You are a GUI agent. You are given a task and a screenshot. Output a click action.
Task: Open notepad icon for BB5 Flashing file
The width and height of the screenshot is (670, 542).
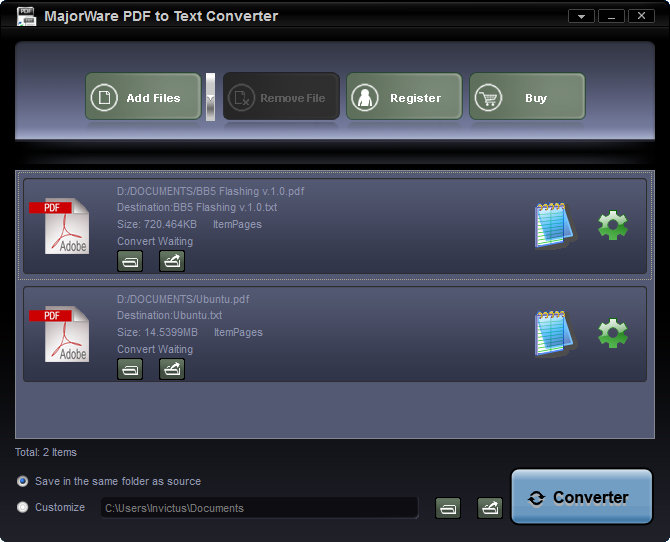pos(554,225)
